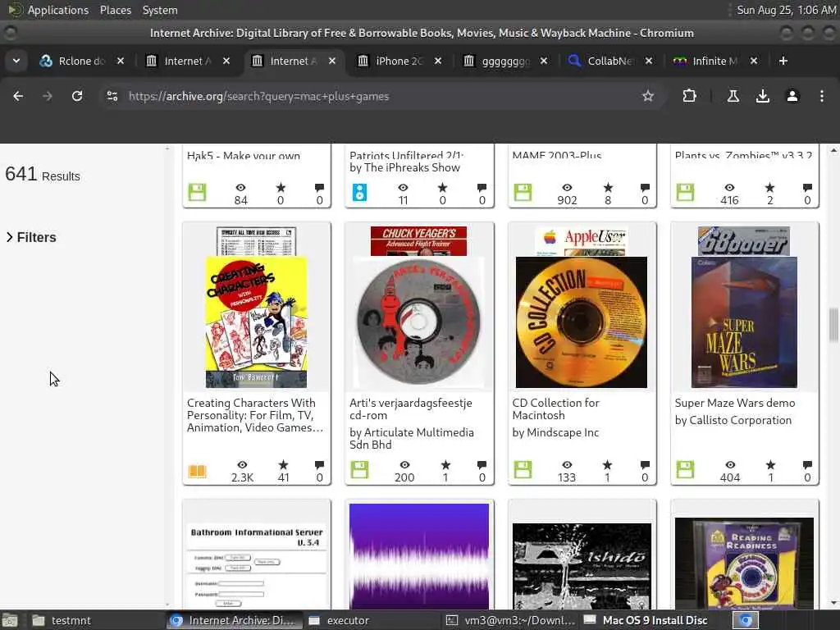
Task: Click software floppy icon on Hak5 card
Action: click(x=197, y=192)
